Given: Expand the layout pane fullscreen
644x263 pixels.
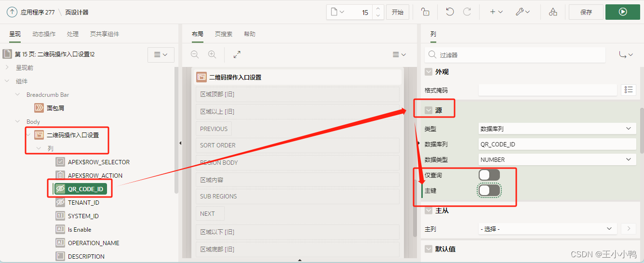Looking at the screenshot, I should (x=237, y=55).
